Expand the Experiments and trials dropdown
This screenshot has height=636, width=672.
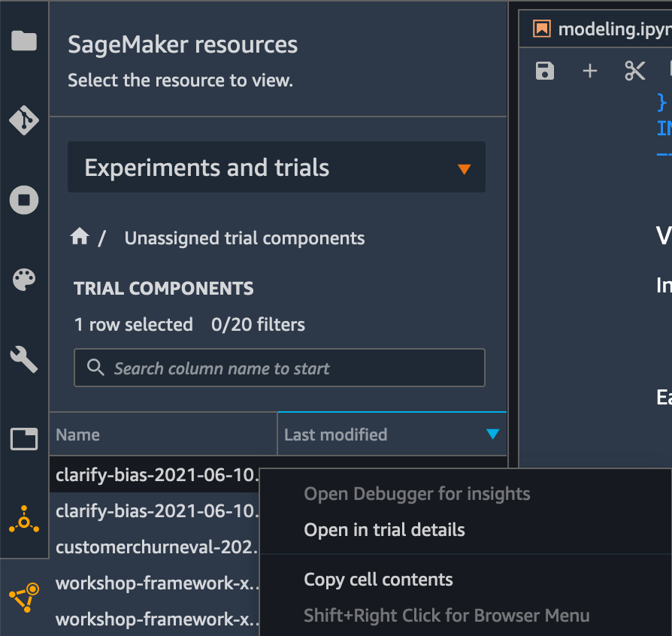coord(277,167)
